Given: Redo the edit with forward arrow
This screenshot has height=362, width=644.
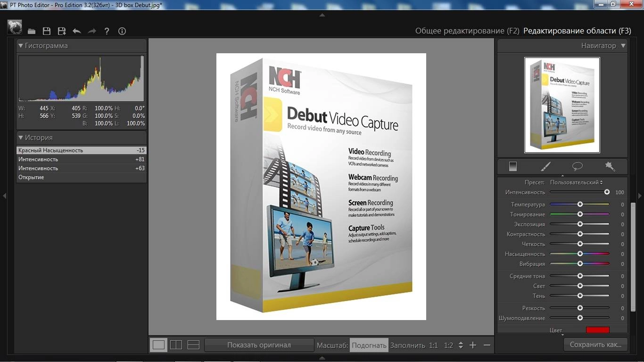Looking at the screenshot, I should click(x=92, y=31).
